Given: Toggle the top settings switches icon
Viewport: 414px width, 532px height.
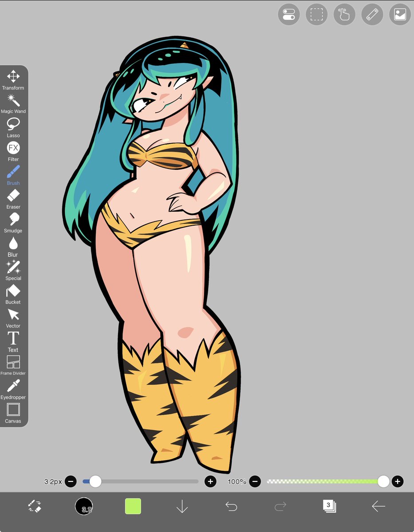Looking at the screenshot, I should (289, 15).
